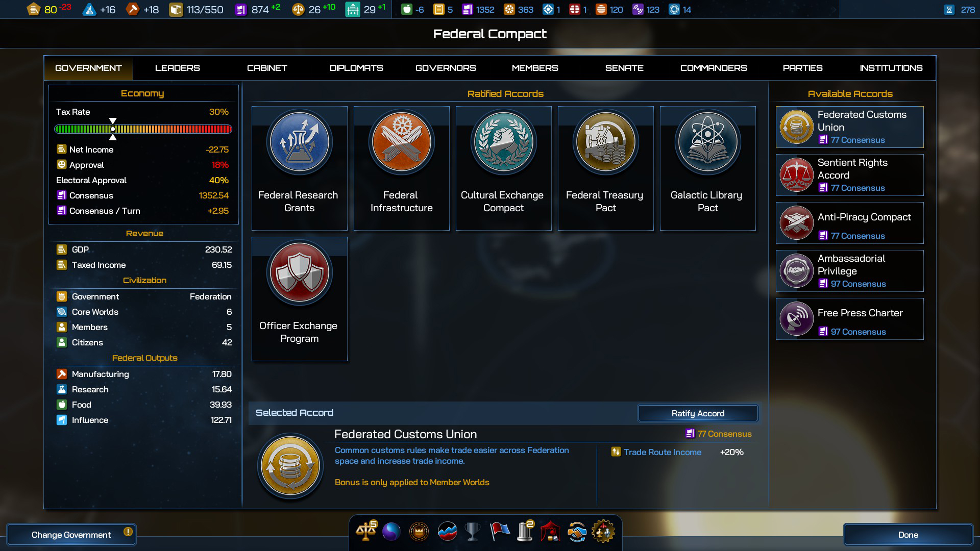Click the teal building icon beside 29
980x551 pixels.
click(x=353, y=9)
